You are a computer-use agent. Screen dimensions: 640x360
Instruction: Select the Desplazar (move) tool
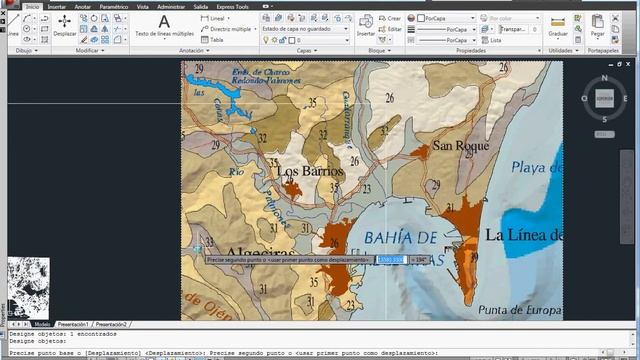[x=64, y=25]
